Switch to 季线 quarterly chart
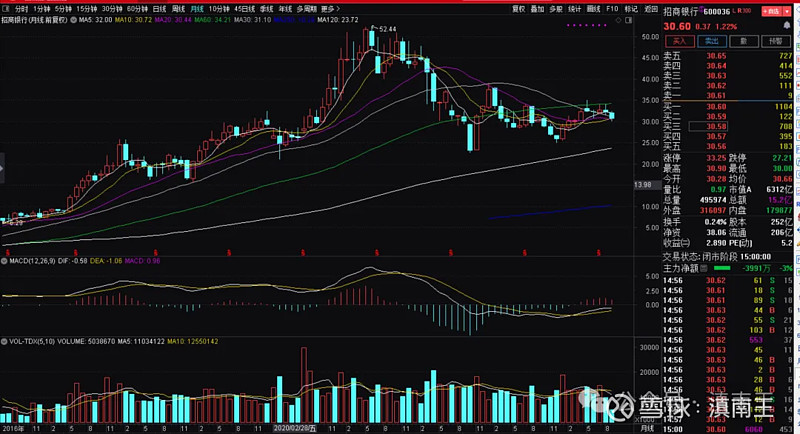Image resolution: width=800 pixels, height=434 pixels. click(x=266, y=9)
